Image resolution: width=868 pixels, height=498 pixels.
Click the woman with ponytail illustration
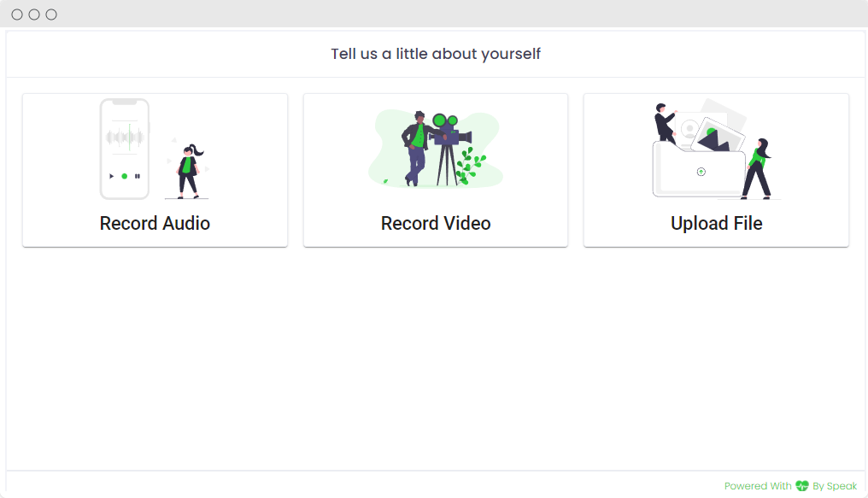click(188, 171)
